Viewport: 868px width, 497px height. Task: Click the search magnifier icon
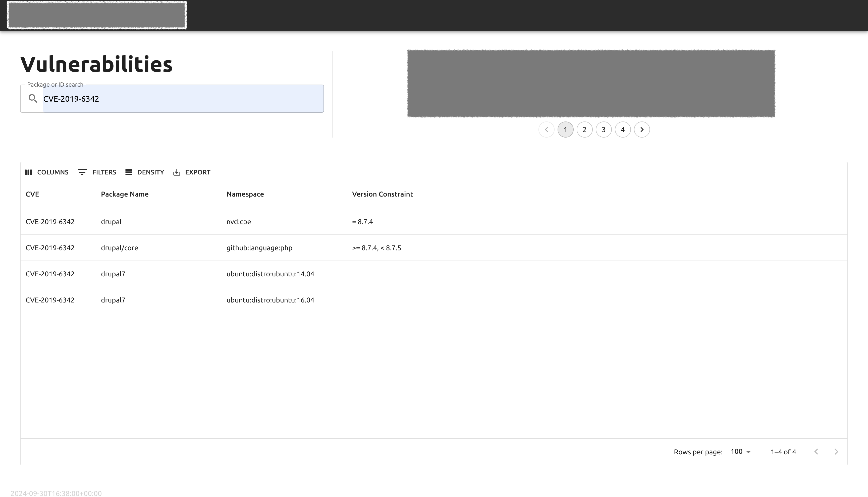point(33,99)
